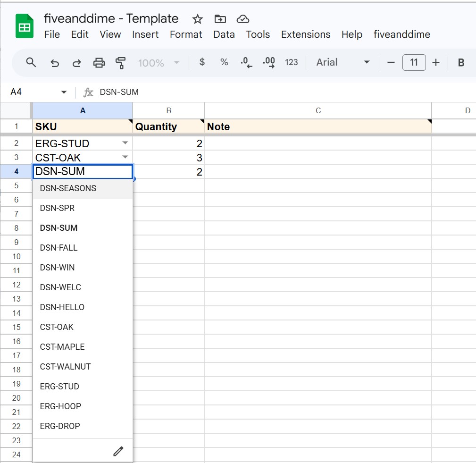Edit dropdown rules with pencil icon
Viewport: 476px width, 463px height.
pyautogui.click(x=118, y=451)
